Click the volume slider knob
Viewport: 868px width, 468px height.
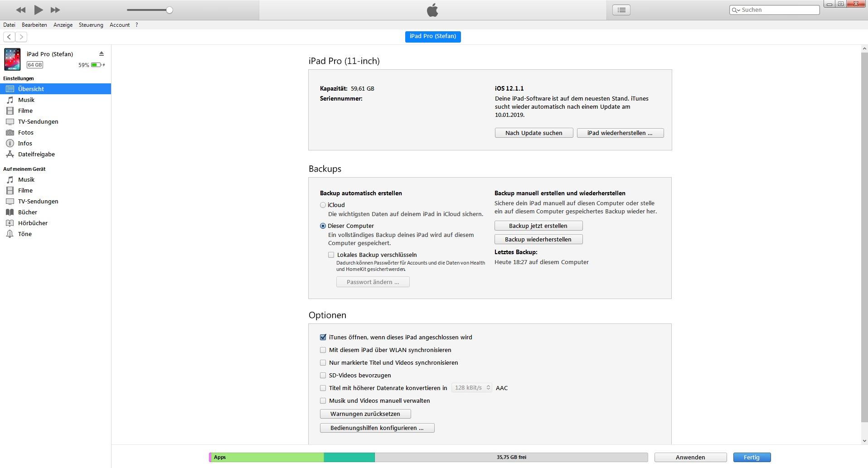click(169, 10)
